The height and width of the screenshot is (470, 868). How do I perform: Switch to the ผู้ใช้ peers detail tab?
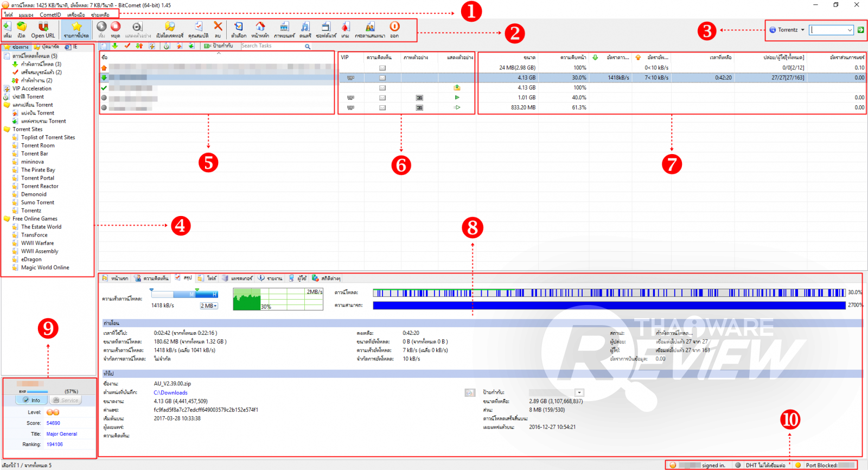pos(298,278)
